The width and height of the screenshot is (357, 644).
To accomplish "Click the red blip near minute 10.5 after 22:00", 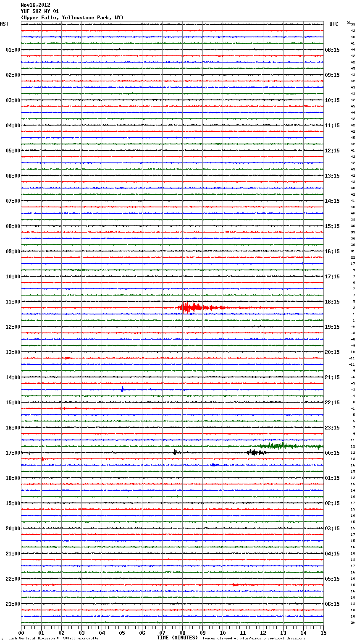I will pyautogui.click(x=235, y=584).
